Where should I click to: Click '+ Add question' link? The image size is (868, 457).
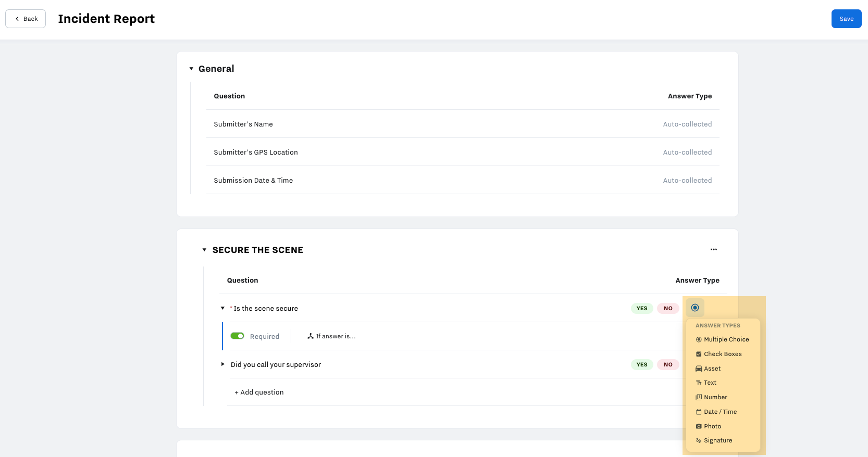coord(259,392)
